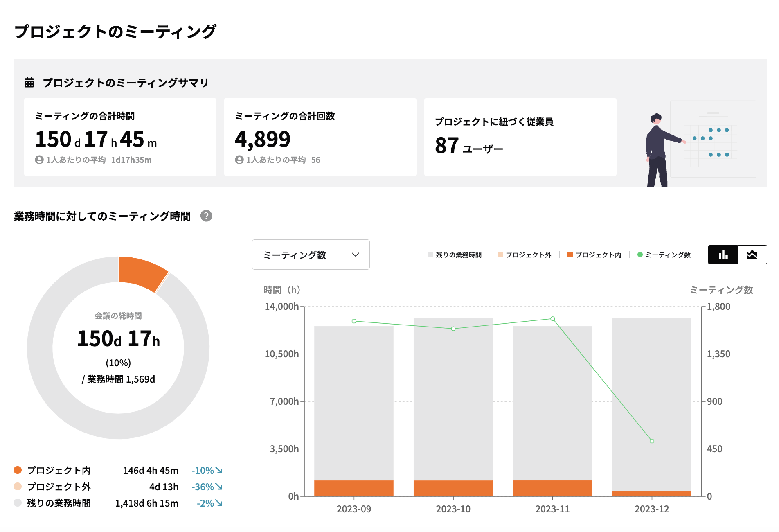This screenshot has height=532, width=779.
Task: Select the ミーティングの合計時間 summary card
Action: click(120, 137)
